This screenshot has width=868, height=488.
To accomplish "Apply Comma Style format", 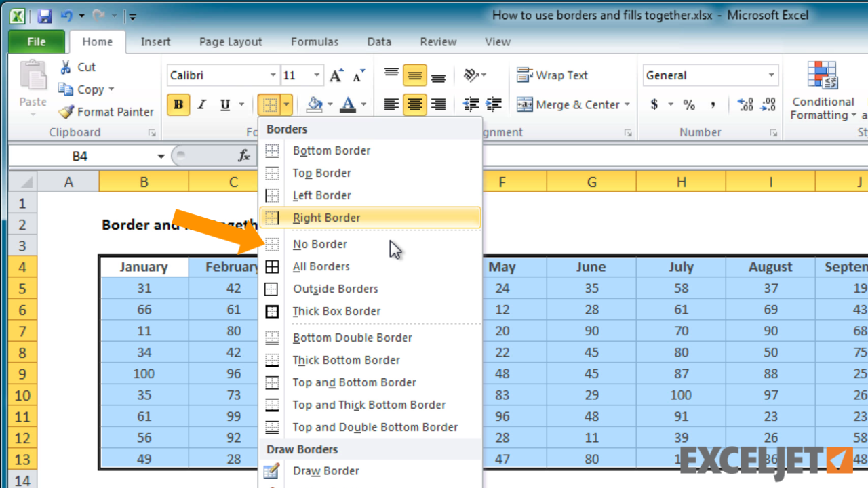I will pos(713,104).
